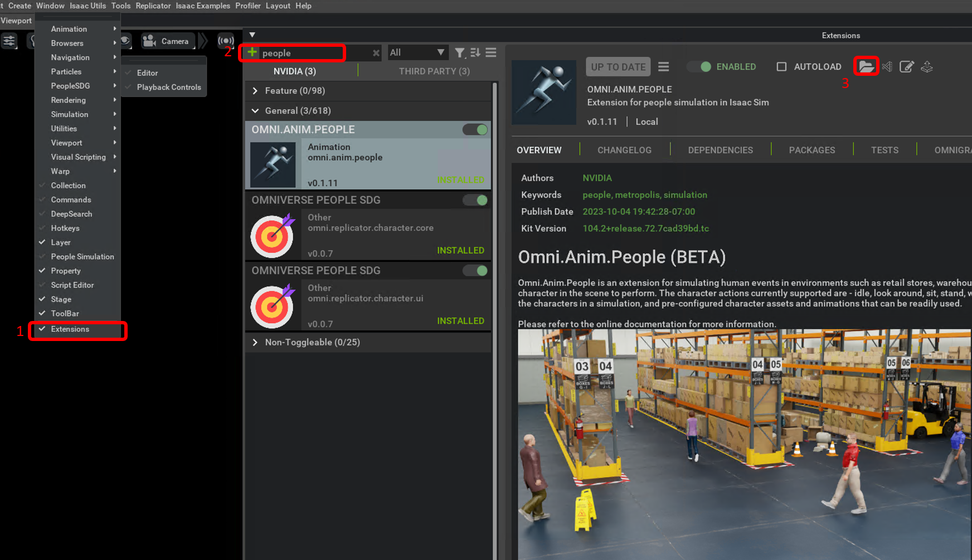Open the DEPENDENCIES tab
The width and height of the screenshot is (972, 560).
720,150
